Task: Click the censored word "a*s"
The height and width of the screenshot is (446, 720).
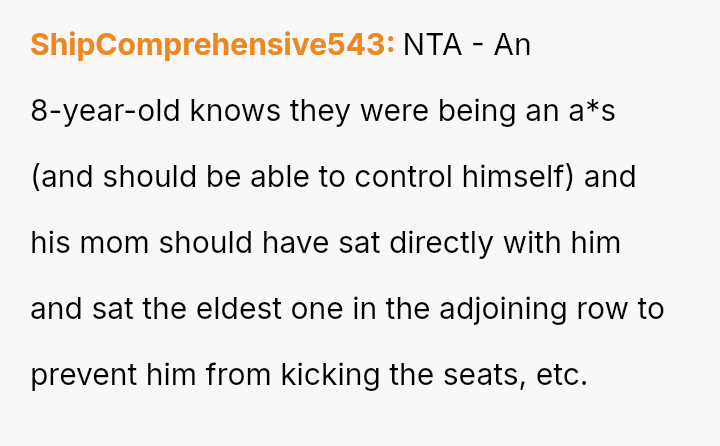Action: click(x=593, y=111)
